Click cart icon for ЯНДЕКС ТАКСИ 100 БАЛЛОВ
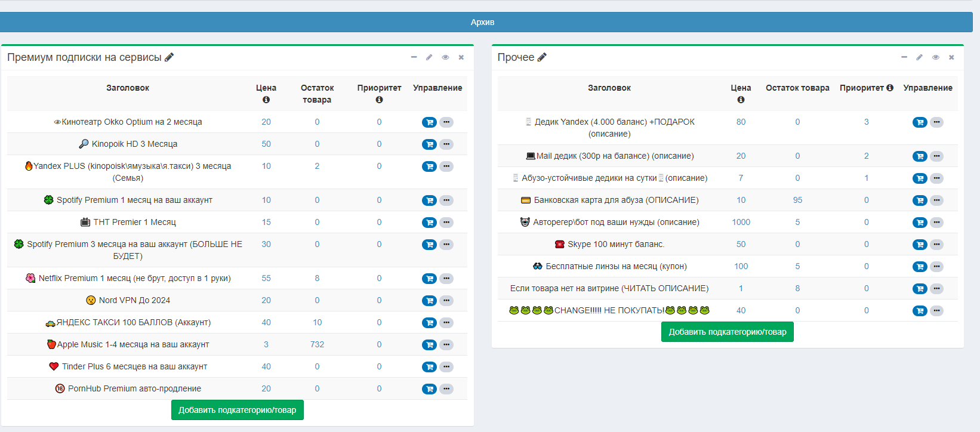The height and width of the screenshot is (432, 980). click(429, 323)
